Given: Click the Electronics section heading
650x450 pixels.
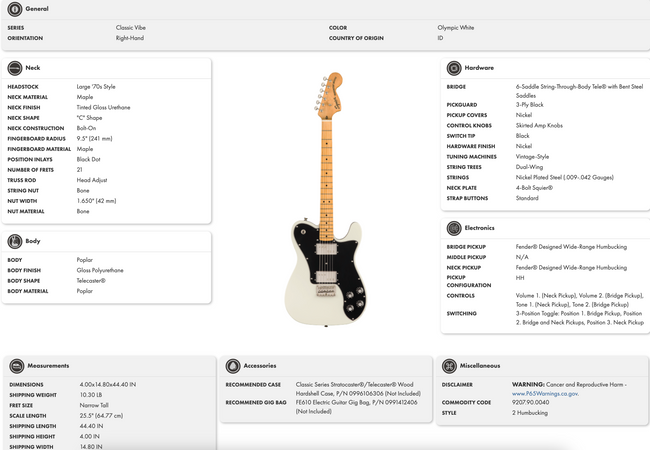Looking at the screenshot, I should click(480, 228).
